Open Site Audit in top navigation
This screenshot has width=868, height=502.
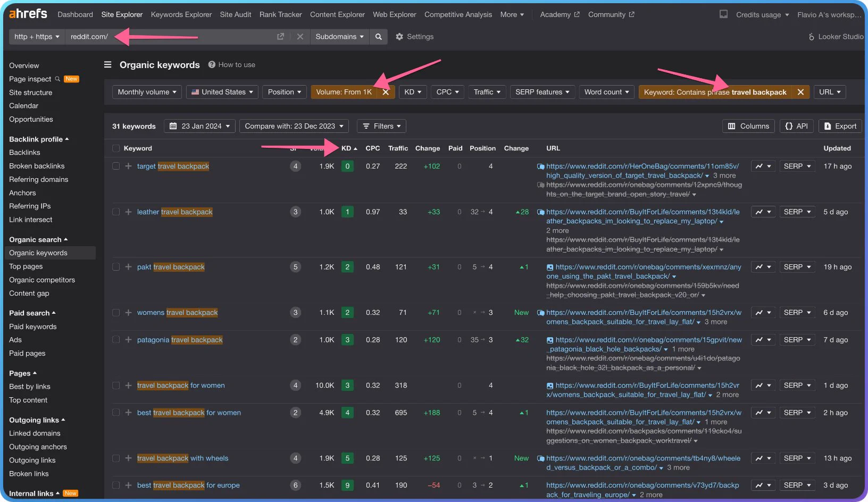pyautogui.click(x=236, y=14)
